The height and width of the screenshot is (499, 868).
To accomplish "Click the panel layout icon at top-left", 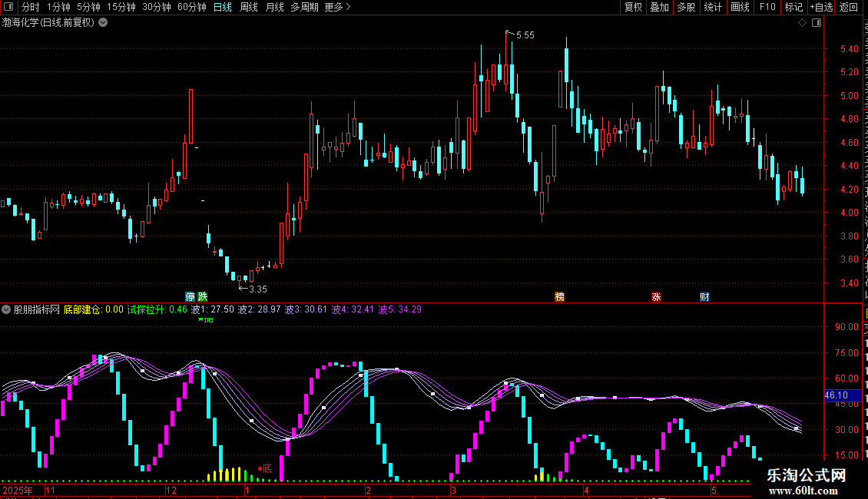I will (8, 7).
